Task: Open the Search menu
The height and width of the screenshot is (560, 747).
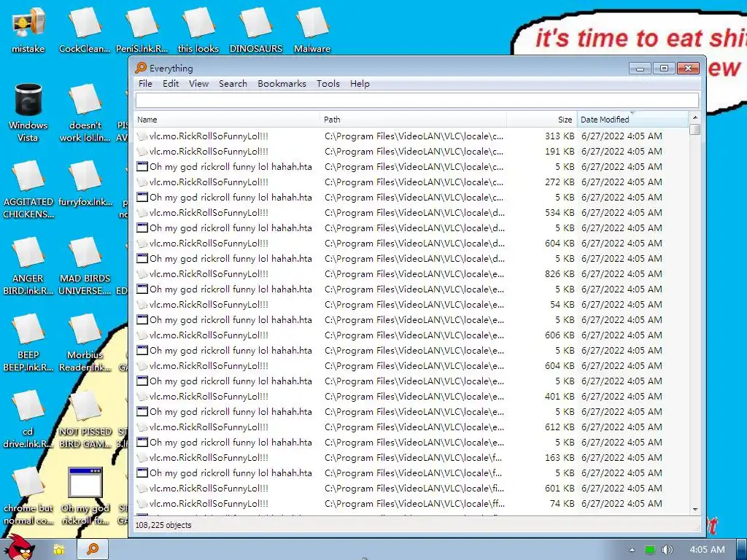Action: pos(233,83)
